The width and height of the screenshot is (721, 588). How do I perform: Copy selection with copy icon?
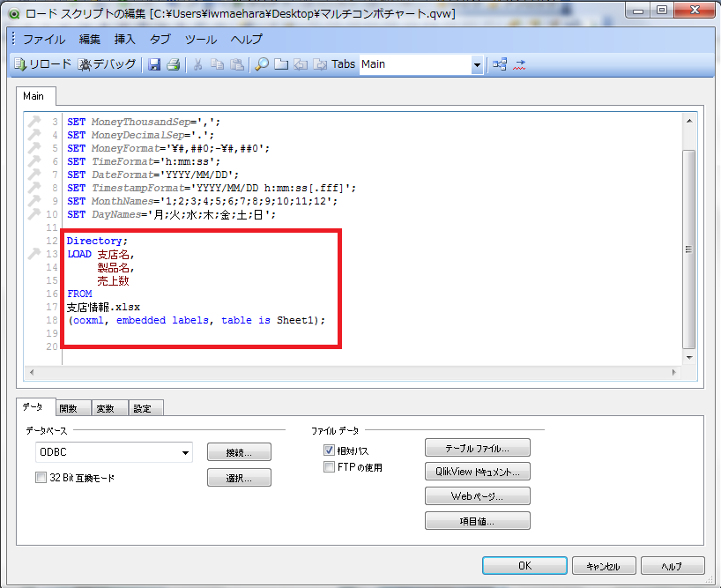click(x=217, y=64)
